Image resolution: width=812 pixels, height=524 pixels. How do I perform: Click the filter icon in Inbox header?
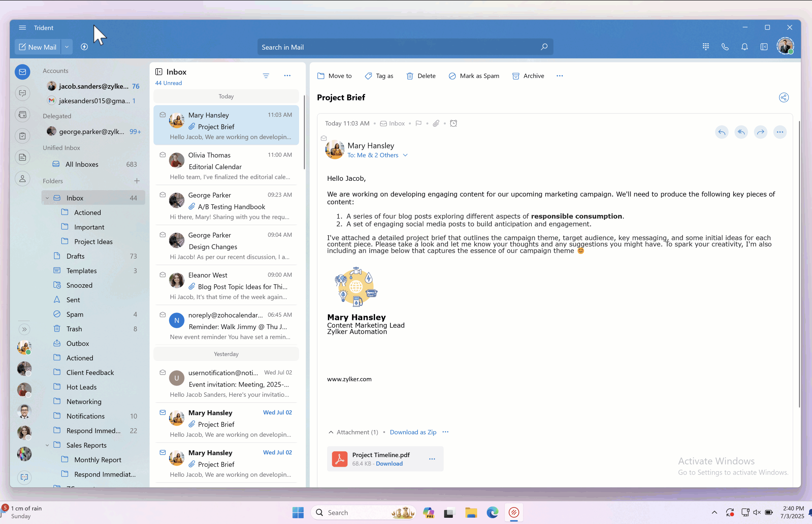tap(266, 76)
